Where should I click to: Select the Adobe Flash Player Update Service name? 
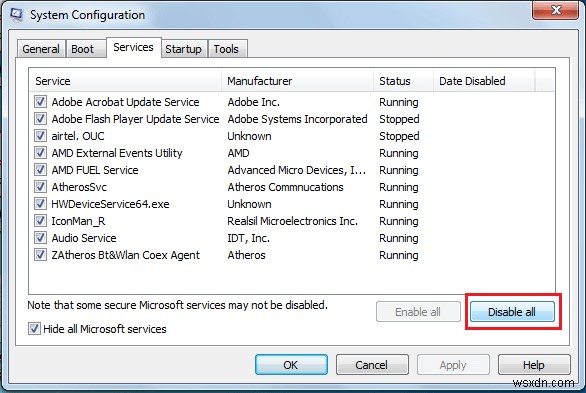(135, 119)
